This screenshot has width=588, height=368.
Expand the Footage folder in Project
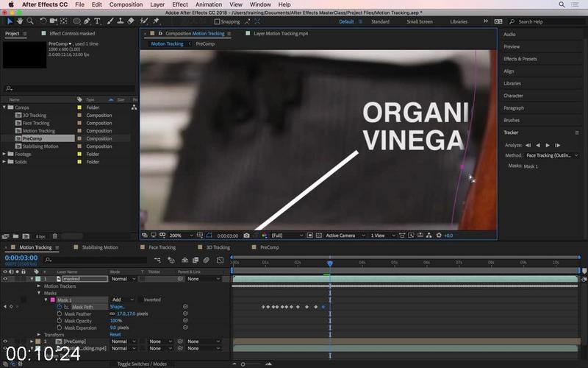point(4,154)
